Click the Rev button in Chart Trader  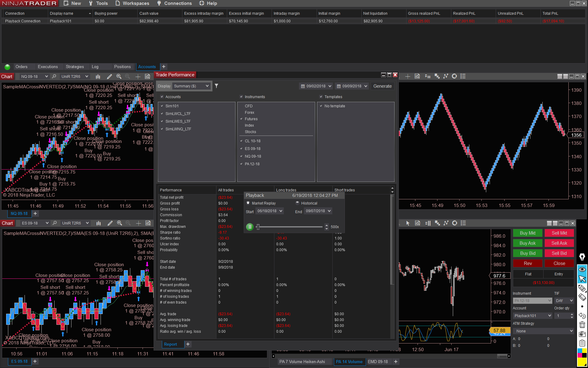click(x=528, y=263)
